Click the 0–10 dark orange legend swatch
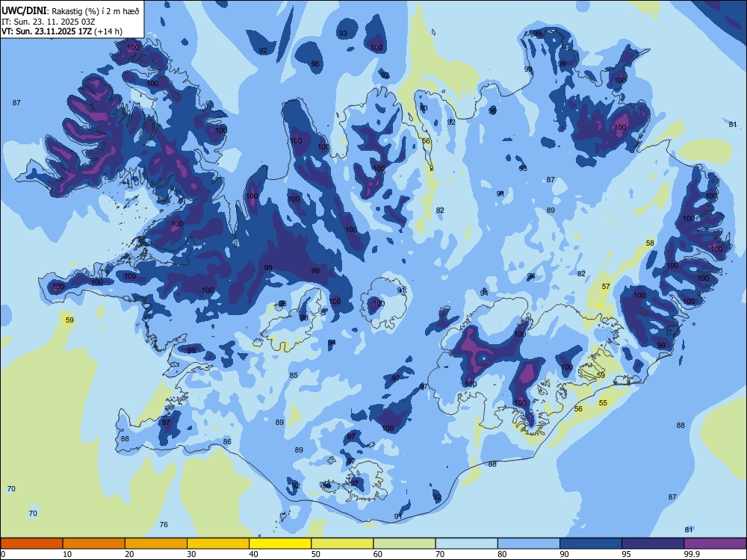The height and width of the screenshot is (560, 747). tap(31, 544)
